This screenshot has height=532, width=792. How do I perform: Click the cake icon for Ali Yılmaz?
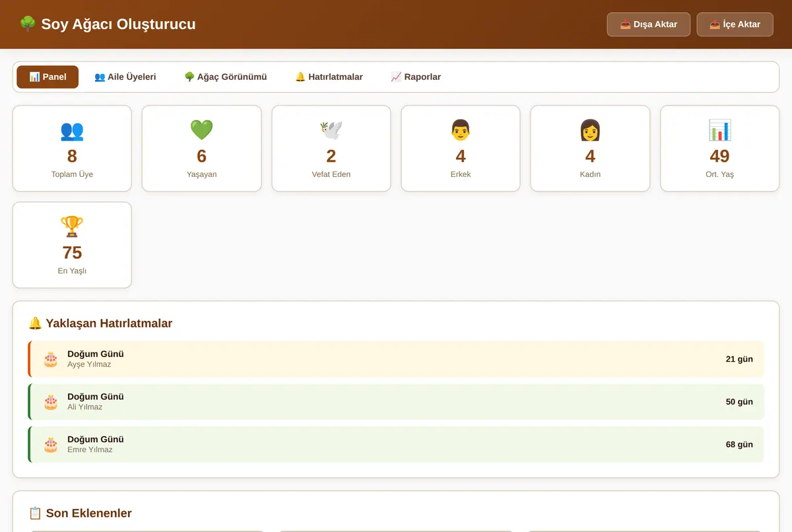[51, 402]
